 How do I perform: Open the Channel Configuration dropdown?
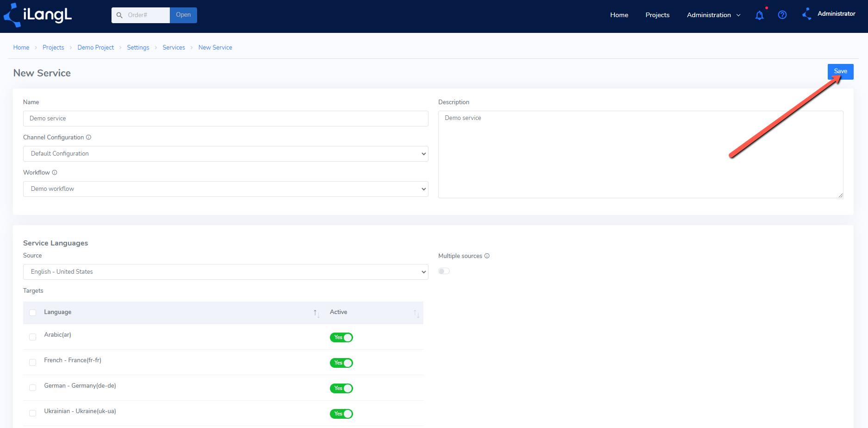(x=226, y=154)
